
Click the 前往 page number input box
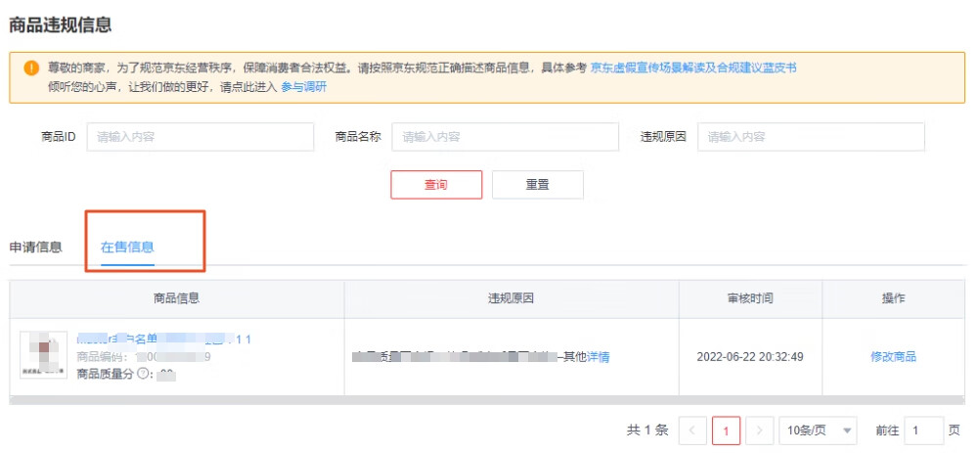pyautogui.click(x=923, y=430)
